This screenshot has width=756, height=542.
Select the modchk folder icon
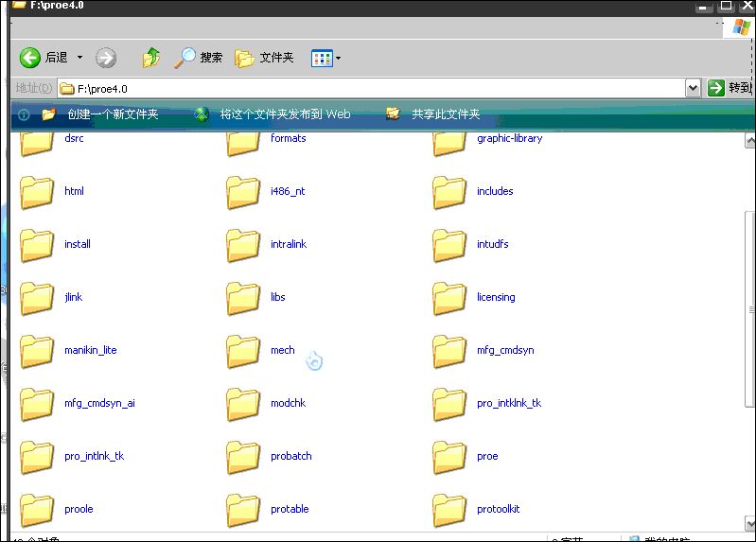243,405
